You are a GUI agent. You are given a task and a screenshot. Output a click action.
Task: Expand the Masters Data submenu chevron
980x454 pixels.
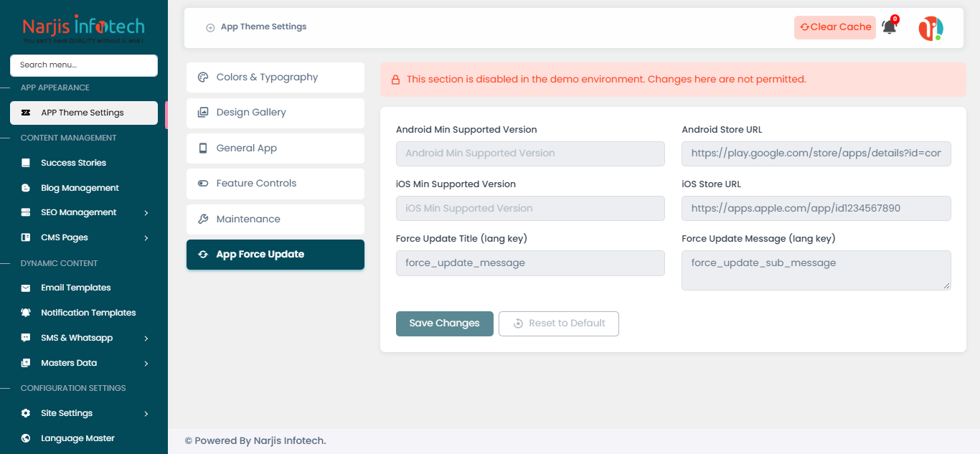146,364
